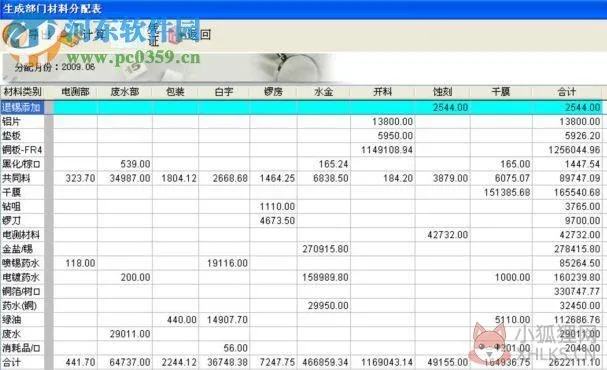
Task: Click the 凭证 (voucher) toolbar button
Action: (x=154, y=35)
